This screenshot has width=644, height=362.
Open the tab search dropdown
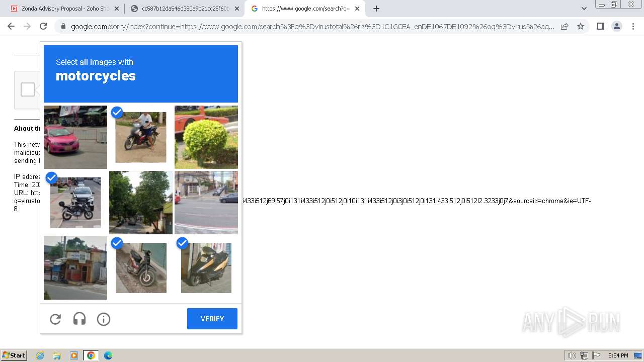click(584, 9)
